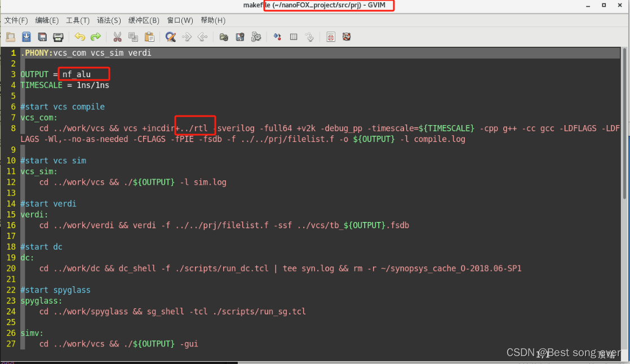Copy text using the copy toolbar icon
The image size is (630, 364).
click(x=132, y=37)
